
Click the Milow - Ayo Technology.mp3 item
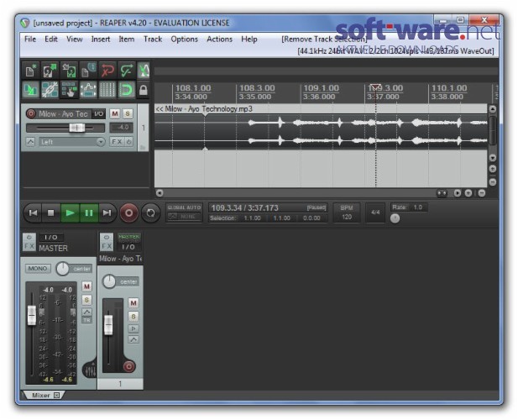click(321, 127)
